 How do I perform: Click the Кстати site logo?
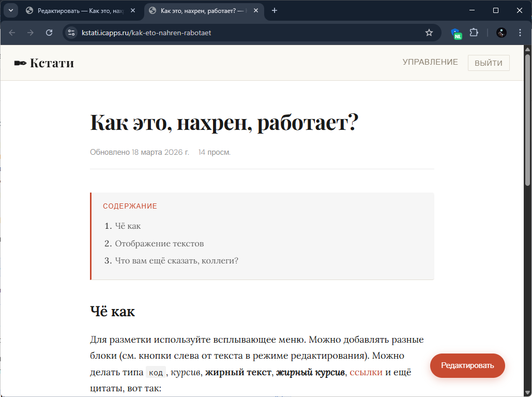pos(44,63)
